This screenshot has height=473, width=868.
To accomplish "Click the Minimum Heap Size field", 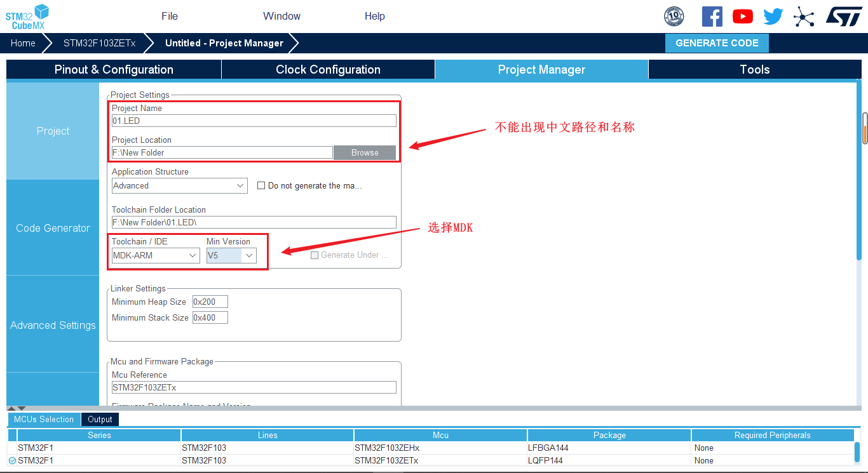I will (210, 302).
